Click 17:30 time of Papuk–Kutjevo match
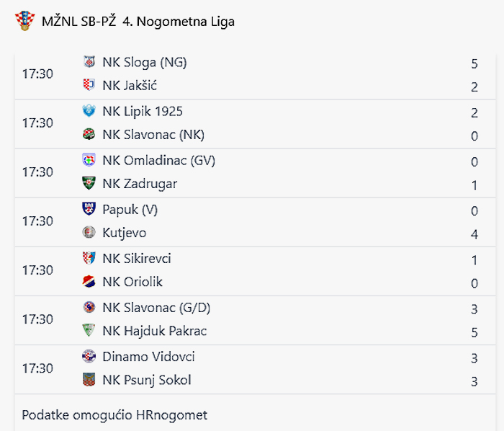The image size is (504, 431). [37, 221]
